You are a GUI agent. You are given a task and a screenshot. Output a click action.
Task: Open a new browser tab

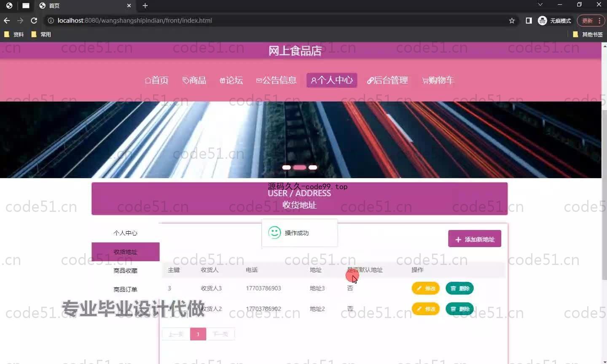[145, 5]
